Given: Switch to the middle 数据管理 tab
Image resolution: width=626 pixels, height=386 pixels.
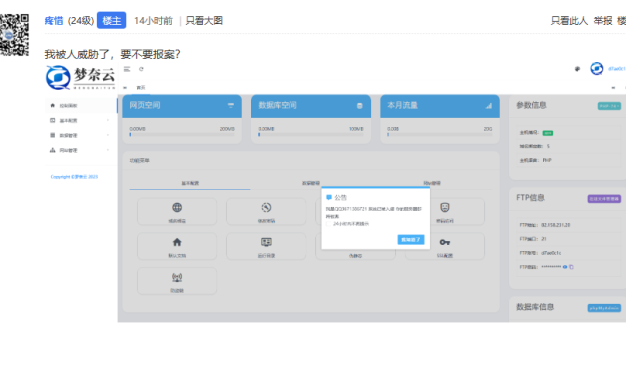Looking at the screenshot, I should click(x=311, y=183).
